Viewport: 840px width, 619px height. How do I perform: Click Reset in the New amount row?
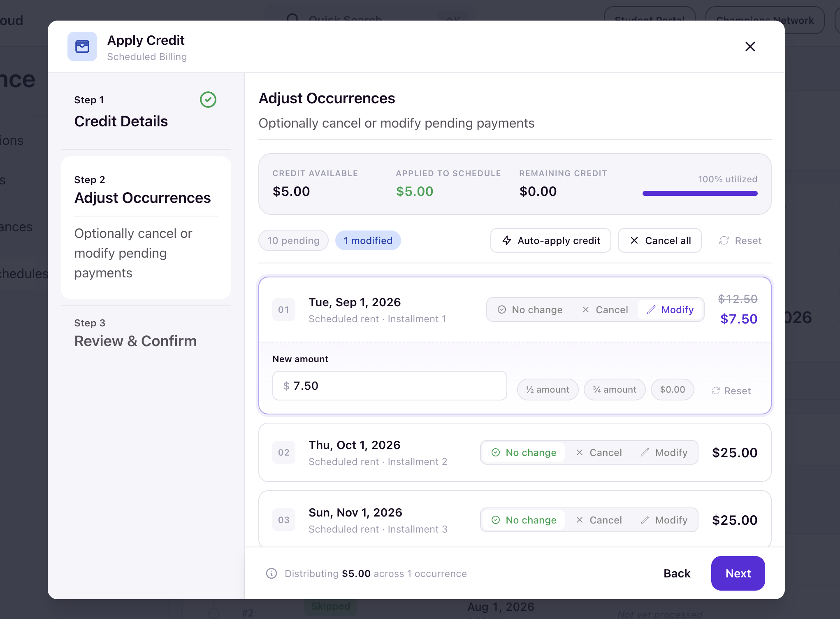[731, 391]
